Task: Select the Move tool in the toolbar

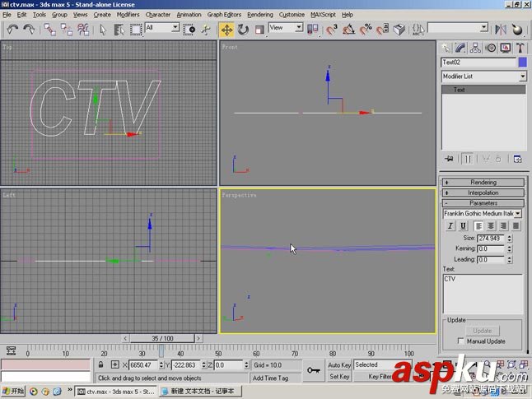Action: [x=226, y=30]
